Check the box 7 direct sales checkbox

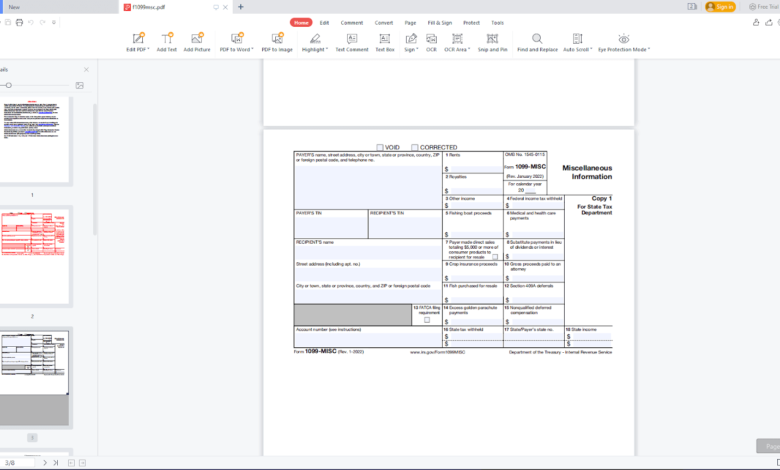(x=495, y=257)
